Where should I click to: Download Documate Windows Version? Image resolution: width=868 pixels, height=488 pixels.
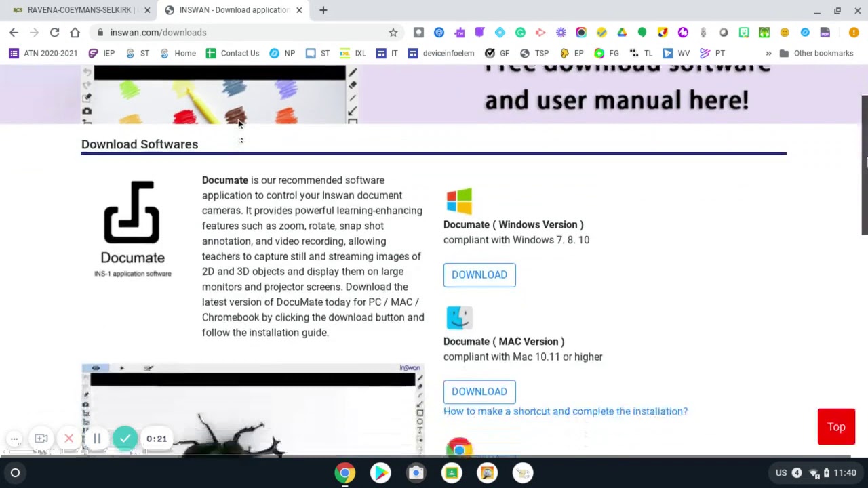pyautogui.click(x=479, y=274)
